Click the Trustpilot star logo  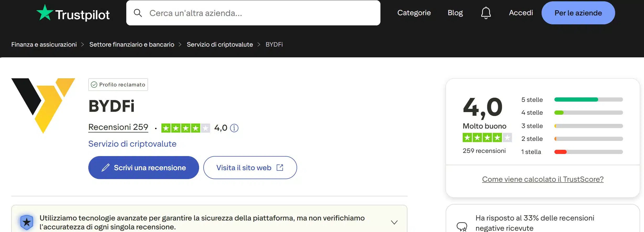click(45, 13)
